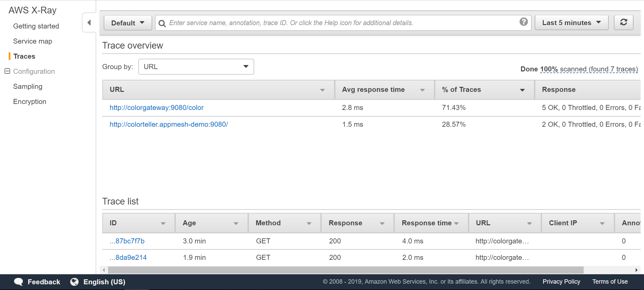Screen dimensions: 644x290
Task: Click the refresh traces icon
Action: coord(624,22)
